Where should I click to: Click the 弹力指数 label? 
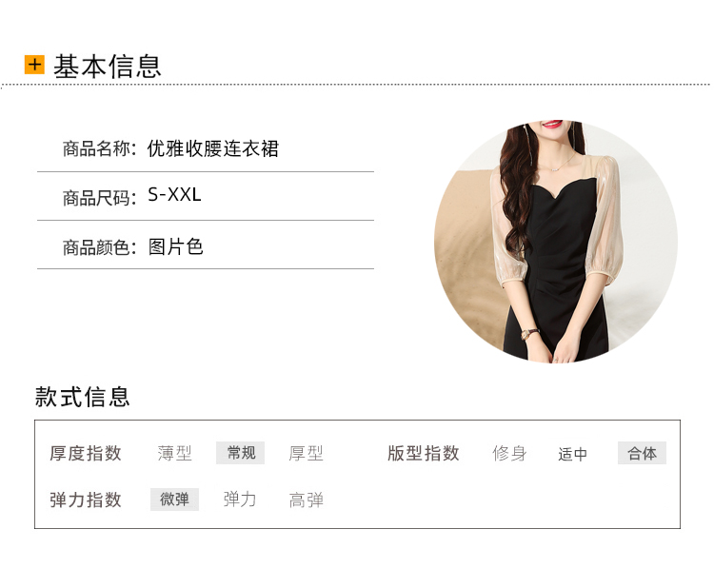(x=86, y=500)
